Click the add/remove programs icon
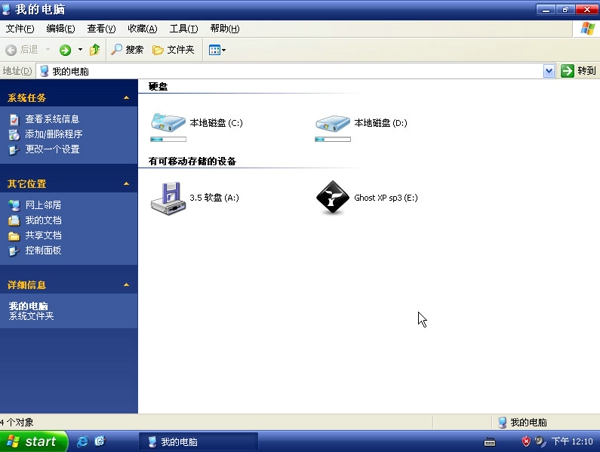The width and height of the screenshot is (600, 452). 14,135
